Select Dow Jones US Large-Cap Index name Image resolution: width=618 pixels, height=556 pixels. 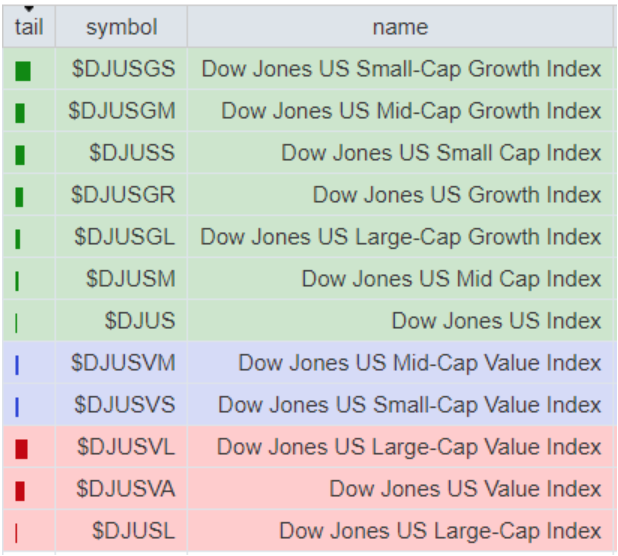click(x=440, y=530)
